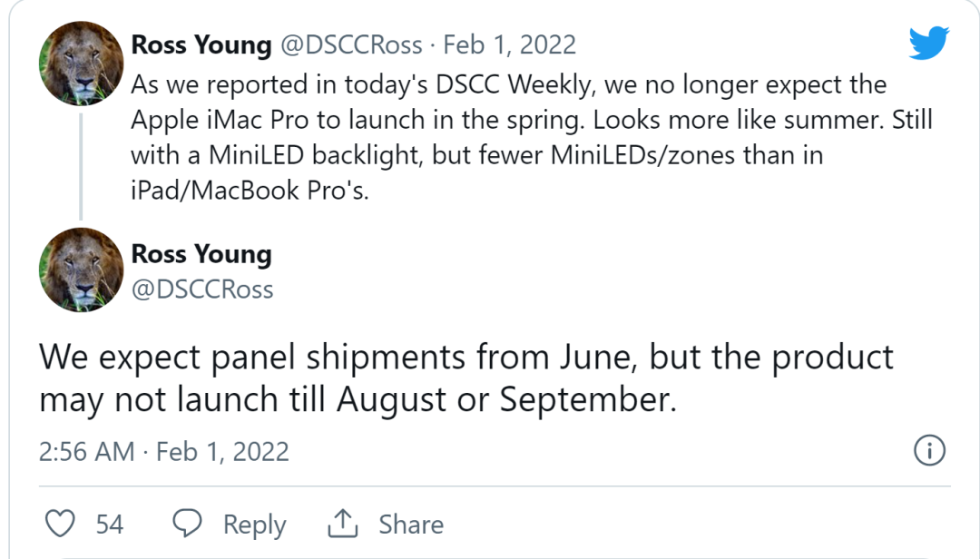
Task: Open Ross Young's name in the top tweet
Action: pos(201,44)
